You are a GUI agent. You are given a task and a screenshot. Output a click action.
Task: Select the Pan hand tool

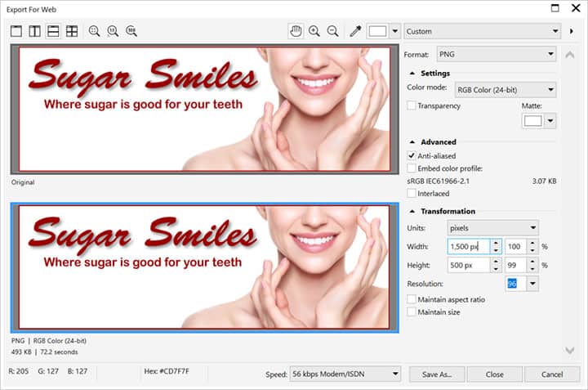tap(296, 31)
